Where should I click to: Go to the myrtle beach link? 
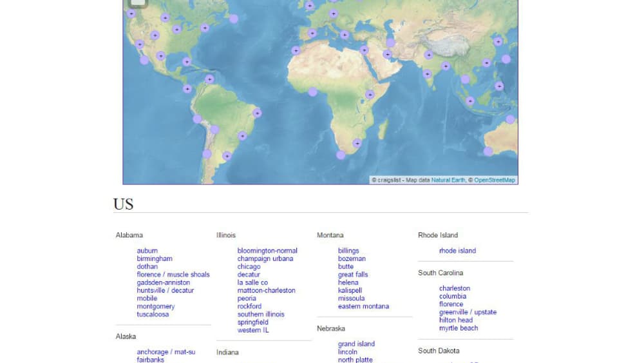pos(459,328)
